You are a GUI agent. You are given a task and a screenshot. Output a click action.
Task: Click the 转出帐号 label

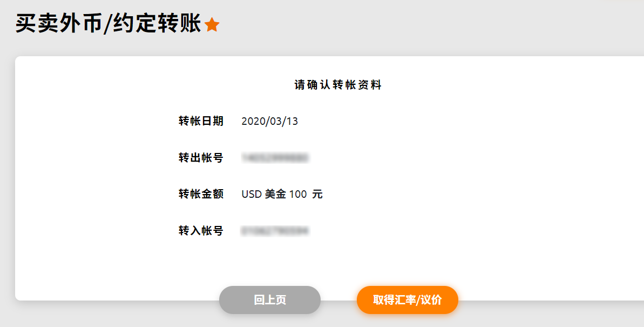(x=201, y=158)
